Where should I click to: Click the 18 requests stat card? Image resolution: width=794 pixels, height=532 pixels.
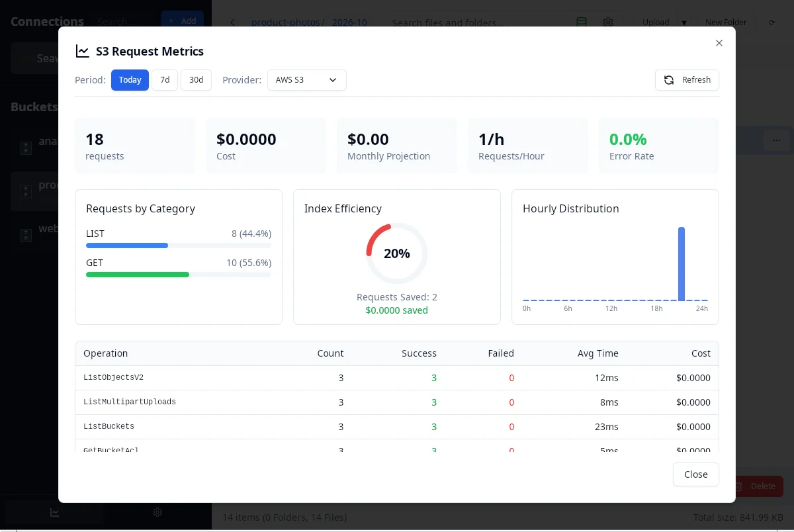pos(135,146)
